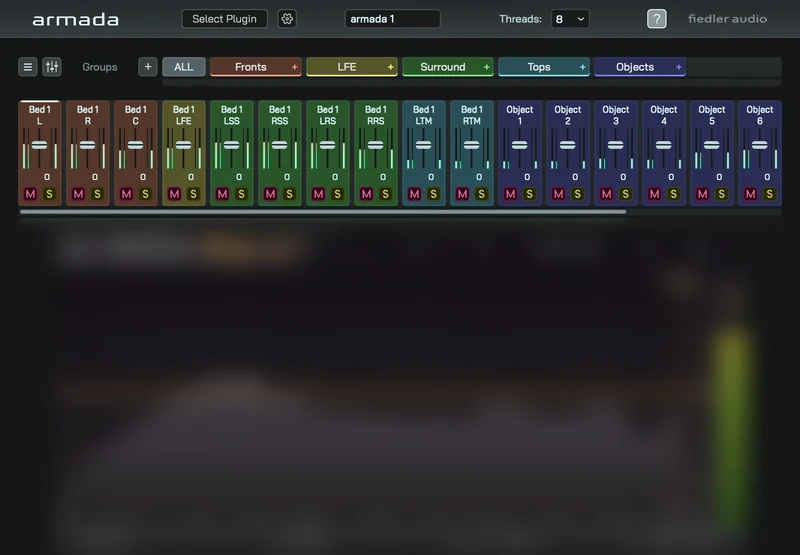
Task: Solo the Bed 1 LFE channel
Action: pos(193,194)
